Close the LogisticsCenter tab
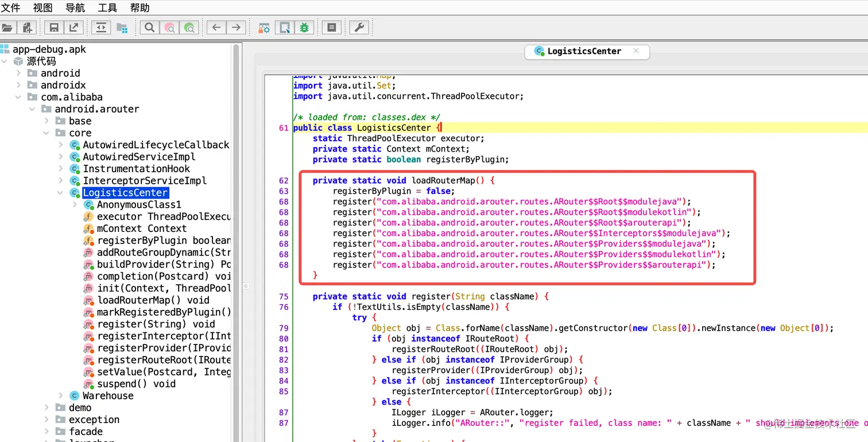This screenshot has height=442, width=868. pos(636,51)
